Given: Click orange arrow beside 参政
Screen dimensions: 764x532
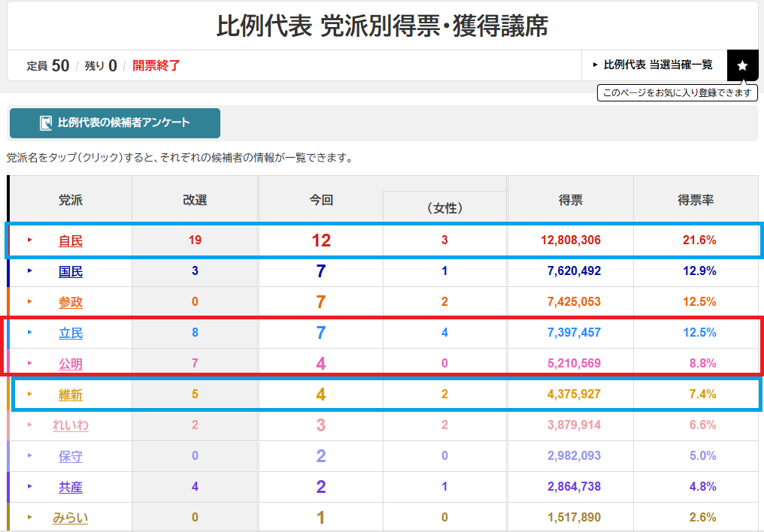Looking at the screenshot, I should pos(30,301).
